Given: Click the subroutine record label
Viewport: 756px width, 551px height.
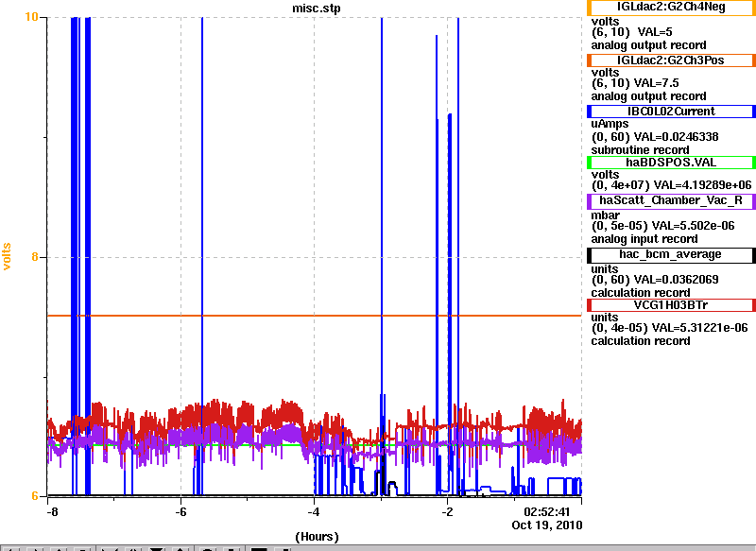Looking at the screenshot, I should pyautogui.click(x=640, y=150).
